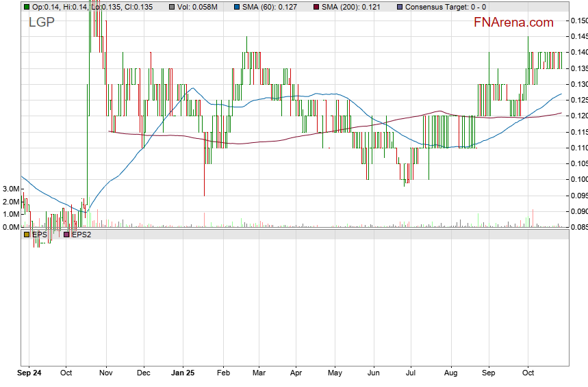Click the Consensus Target: 0 - 0 text
Screen dimensions: 588x387
click(x=446, y=7)
